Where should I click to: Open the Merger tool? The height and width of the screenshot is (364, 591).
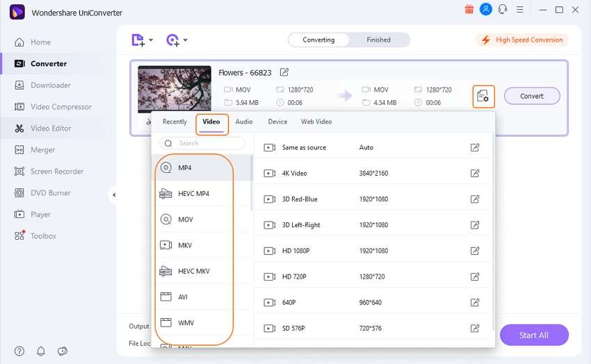tap(34, 150)
